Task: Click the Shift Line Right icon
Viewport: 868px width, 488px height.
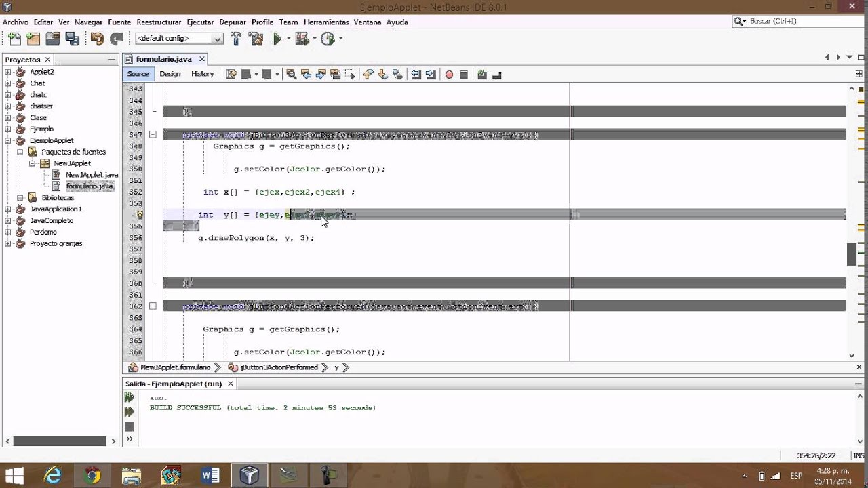Action: pyautogui.click(x=431, y=74)
